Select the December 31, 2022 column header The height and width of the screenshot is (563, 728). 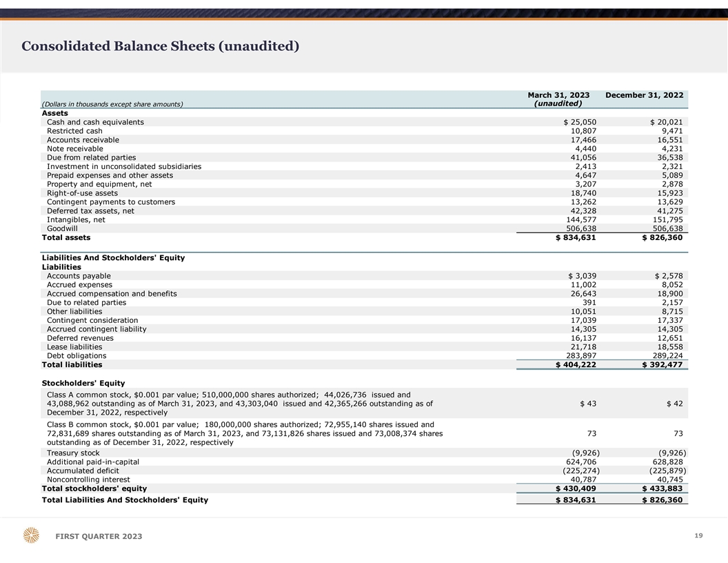coord(644,95)
